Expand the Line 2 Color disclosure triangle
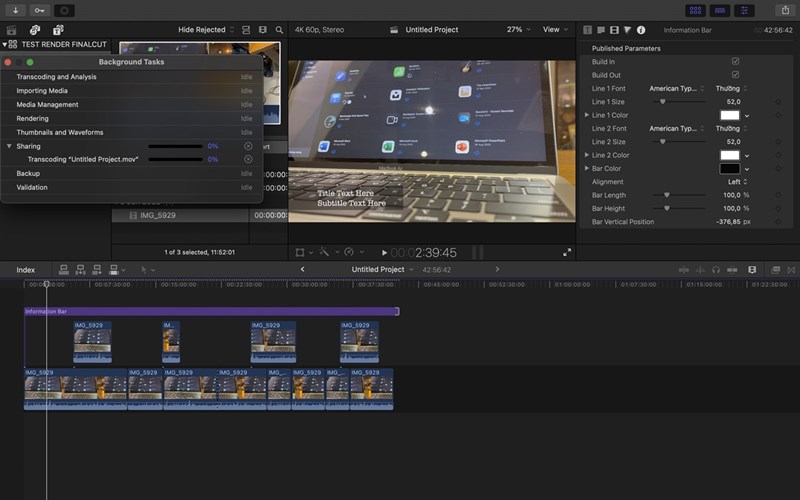800x500 pixels. click(x=587, y=155)
